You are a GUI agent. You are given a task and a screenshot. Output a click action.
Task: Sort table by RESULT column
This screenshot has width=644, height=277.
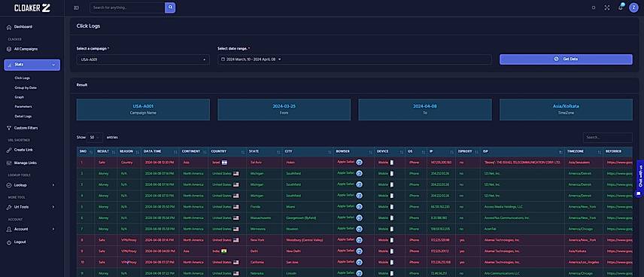pos(105,151)
